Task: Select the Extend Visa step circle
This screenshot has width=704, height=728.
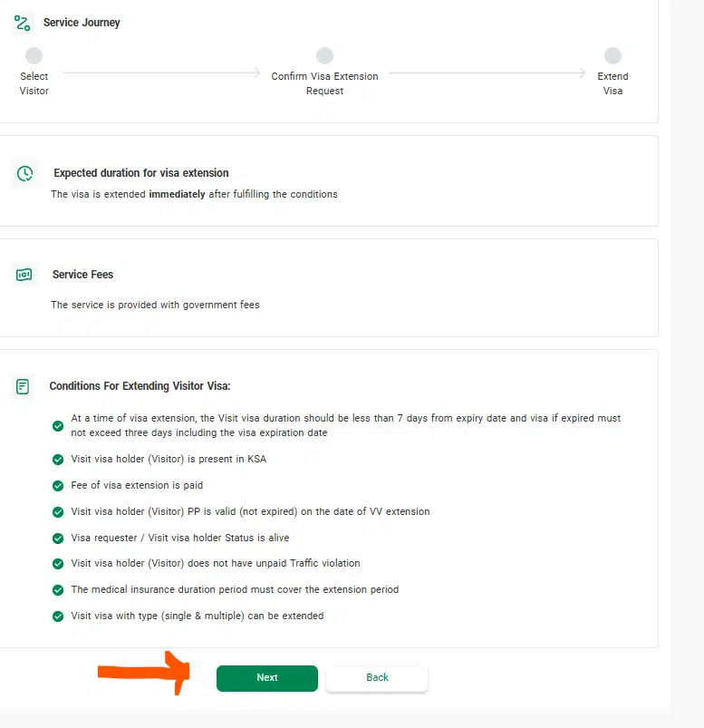Action: click(612, 56)
